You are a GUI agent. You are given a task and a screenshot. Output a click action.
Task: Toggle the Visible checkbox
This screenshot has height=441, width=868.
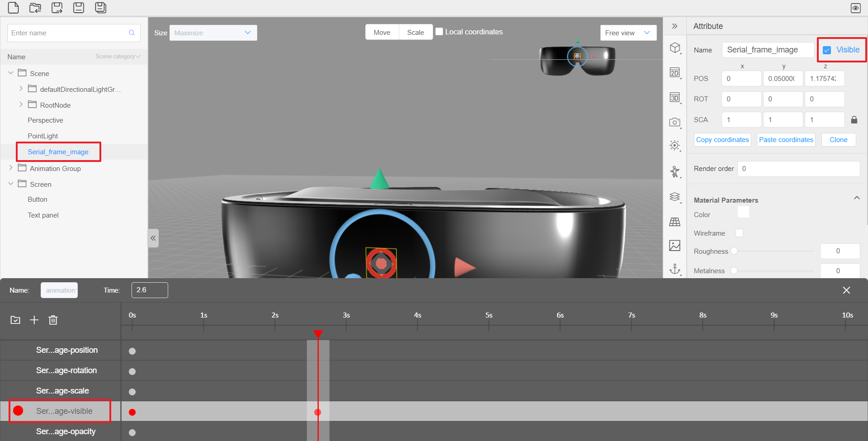click(827, 50)
